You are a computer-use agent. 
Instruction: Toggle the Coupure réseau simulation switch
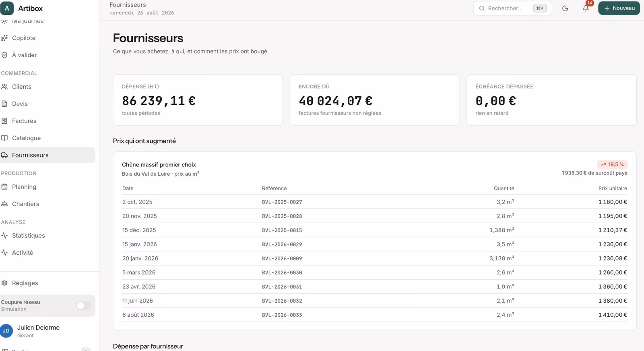(x=83, y=305)
